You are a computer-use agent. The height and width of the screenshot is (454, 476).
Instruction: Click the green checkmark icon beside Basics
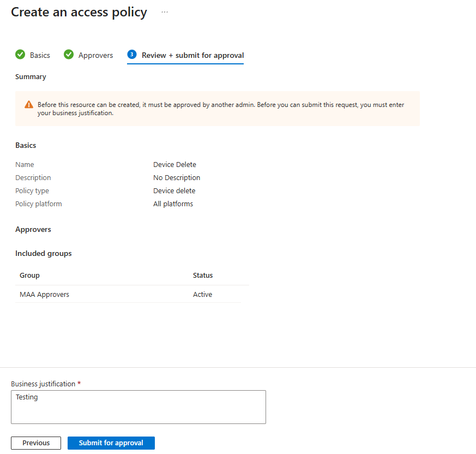(x=20, y=55)
